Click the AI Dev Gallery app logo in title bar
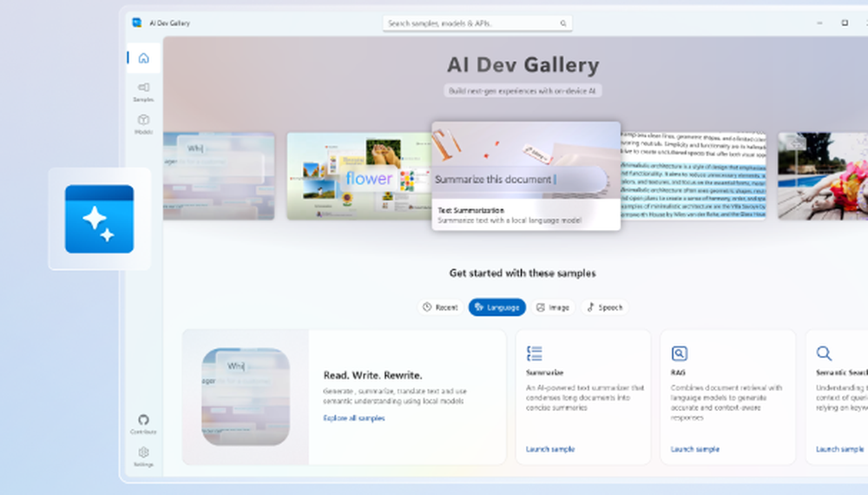The width and height of the screenshot is (868, 495). (x=137, y=23)
